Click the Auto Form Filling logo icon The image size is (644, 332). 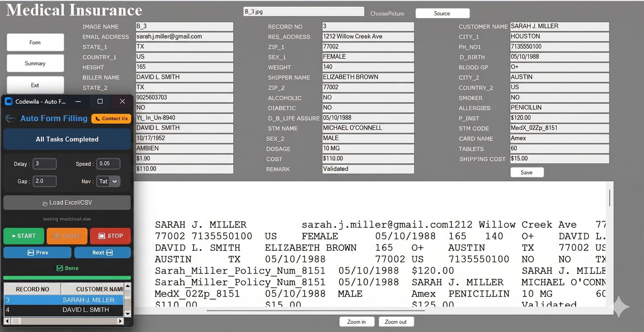pyautogui.click(x=11, y=119)
